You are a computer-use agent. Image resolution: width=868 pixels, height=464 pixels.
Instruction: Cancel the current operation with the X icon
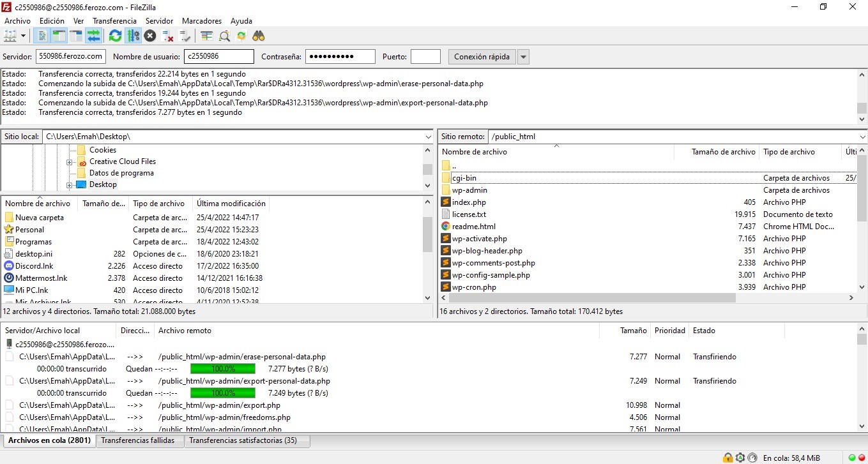tap(150, 36)
